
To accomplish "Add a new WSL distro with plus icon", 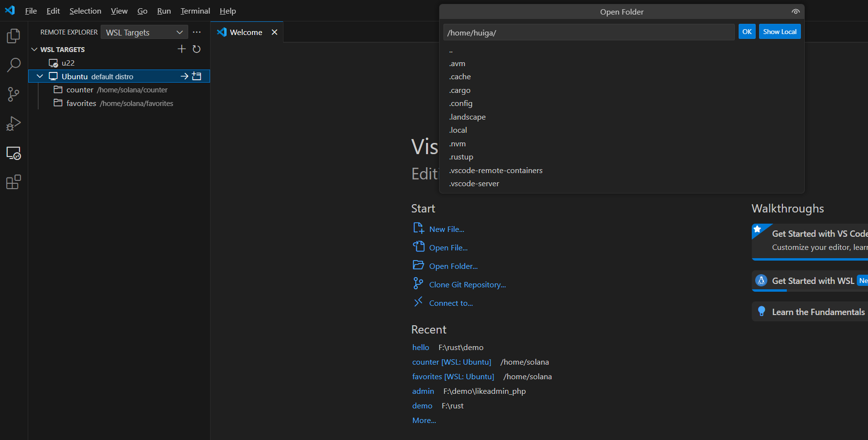I will 182,49.
